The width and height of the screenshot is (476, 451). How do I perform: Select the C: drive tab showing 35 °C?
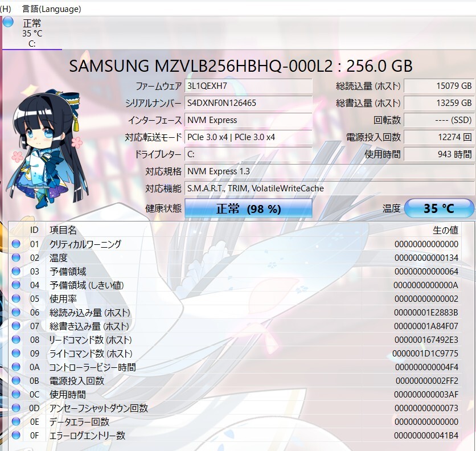click(32, 33)
